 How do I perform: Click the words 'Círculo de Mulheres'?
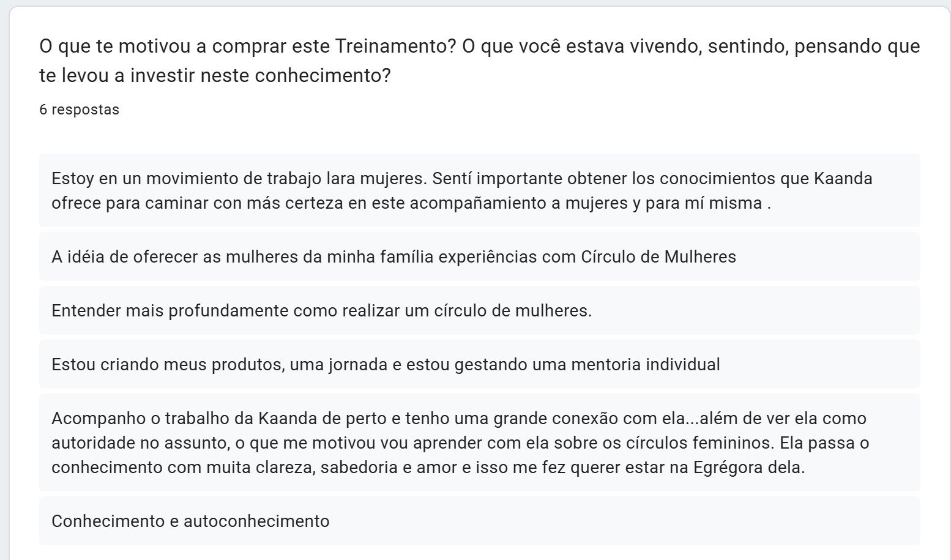[x=658, y=257]
